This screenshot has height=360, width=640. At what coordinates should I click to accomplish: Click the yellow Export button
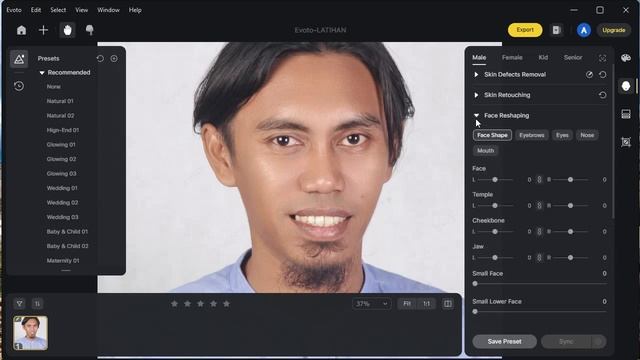point(525,30)
